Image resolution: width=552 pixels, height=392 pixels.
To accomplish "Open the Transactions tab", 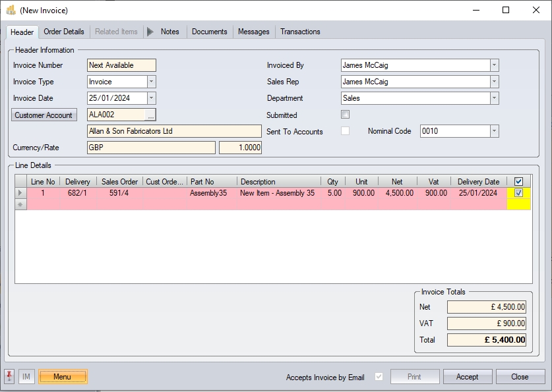I will (300, 32).
